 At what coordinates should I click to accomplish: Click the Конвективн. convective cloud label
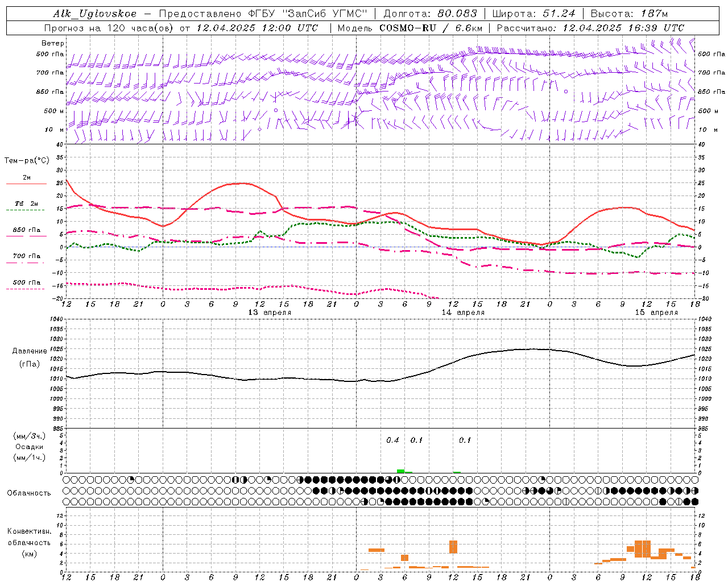29,531
